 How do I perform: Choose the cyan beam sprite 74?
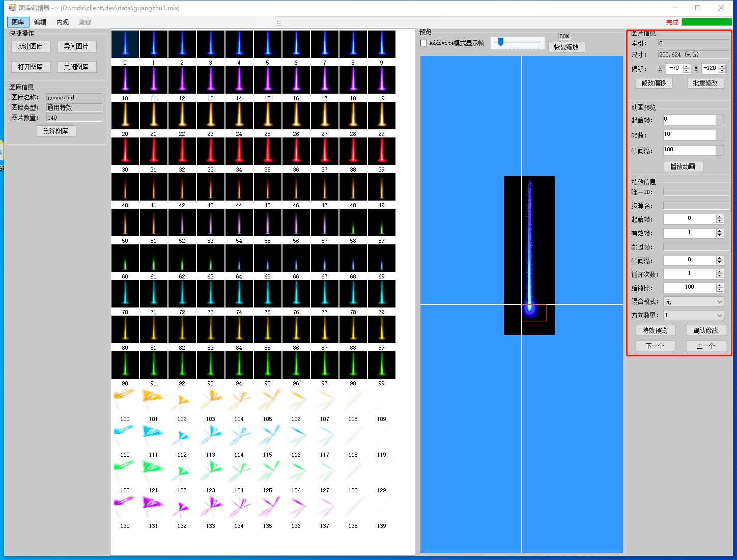[x=239, y=294]
